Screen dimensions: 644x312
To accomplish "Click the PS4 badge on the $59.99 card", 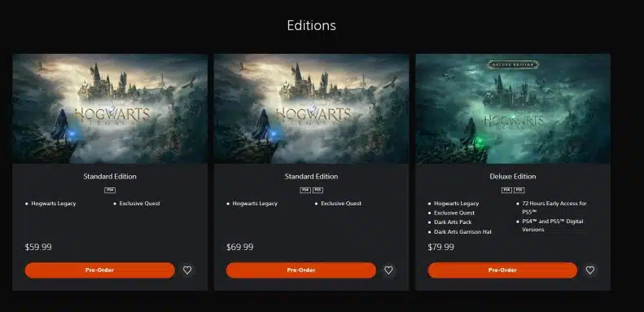I will pyautogui.click(x=110, y=190).
